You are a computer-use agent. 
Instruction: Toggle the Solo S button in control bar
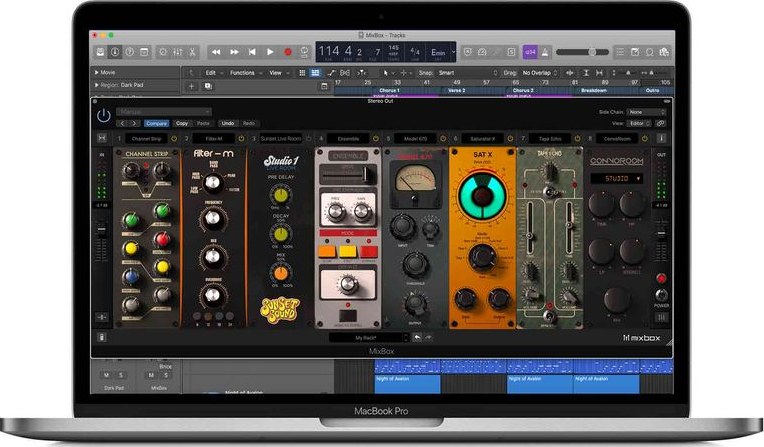click(x=511, y=52)
